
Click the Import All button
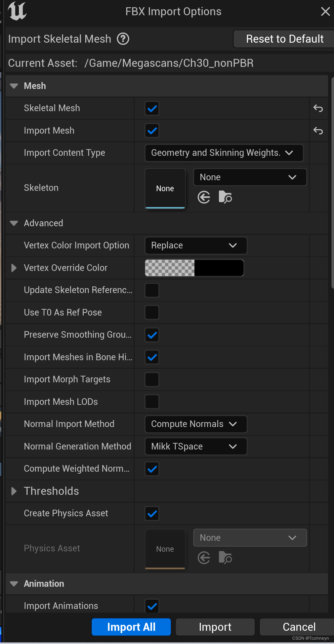(131, 627)
